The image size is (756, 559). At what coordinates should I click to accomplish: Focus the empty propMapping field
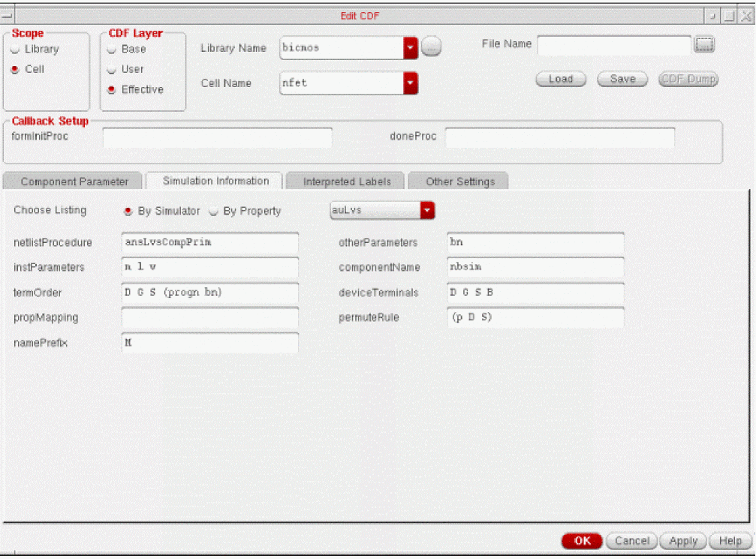coord(209,317)
